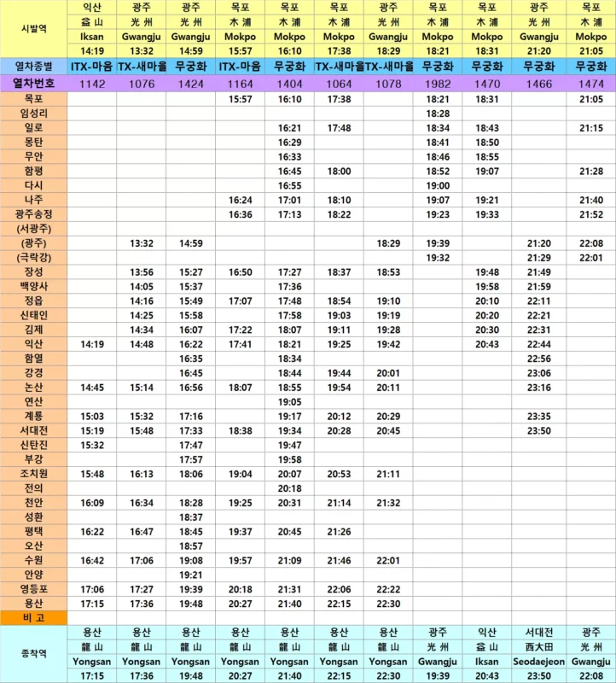This screenshot has height=683, width=616.
Task: Select train number 1076
Action: tap(142, 84)
